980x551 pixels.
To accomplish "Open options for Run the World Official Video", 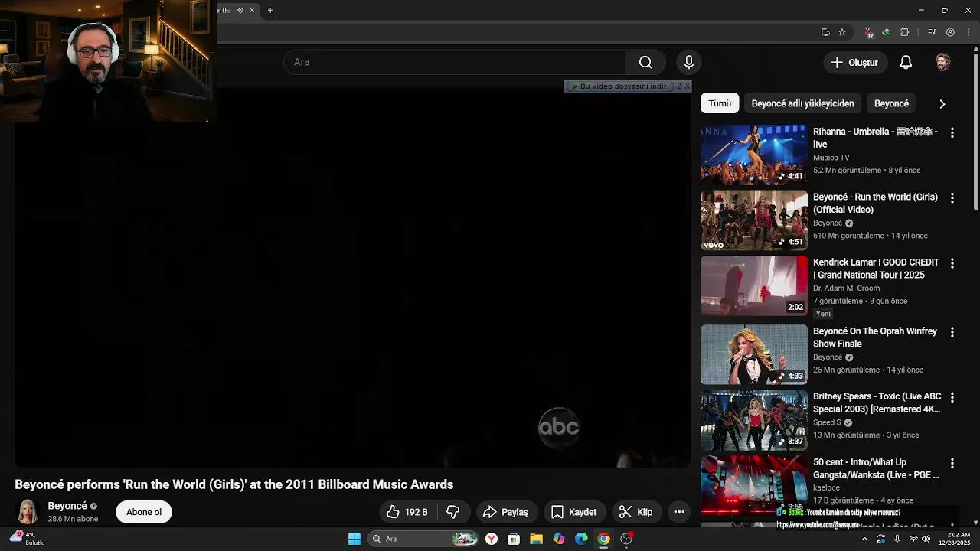I will [952, 197].
